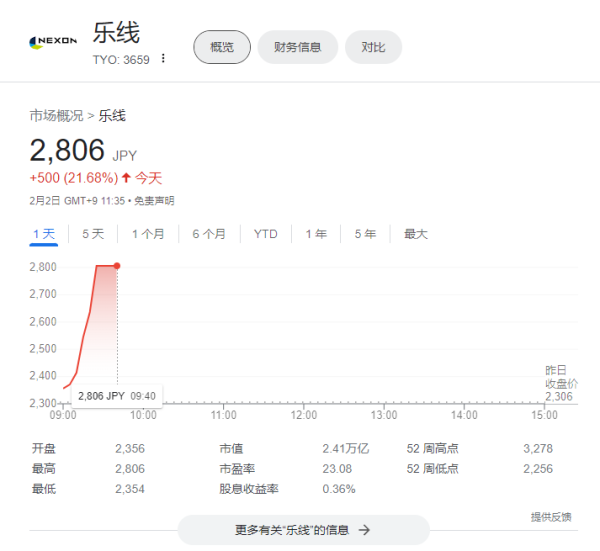Click the TYO: 3659 ticker text
This screenshot has height=551, width=600.
click(x=121, y=60)
